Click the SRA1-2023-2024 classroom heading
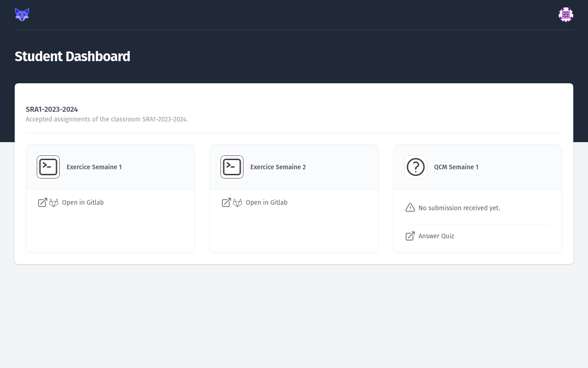 [51, 109]
